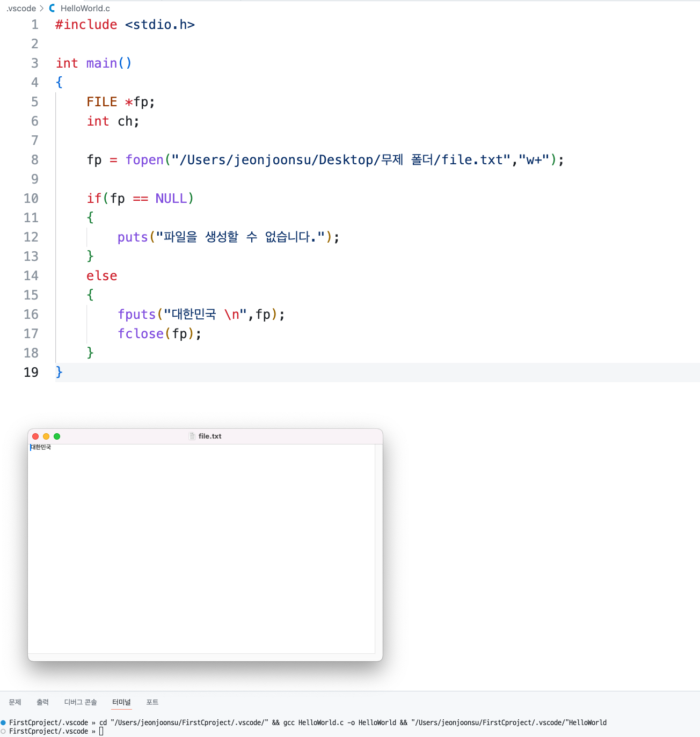700x737 pixels.
Task: Click the 대한민국 text in file.txt window
Action: pyautogui.click(x=41, y=447)
